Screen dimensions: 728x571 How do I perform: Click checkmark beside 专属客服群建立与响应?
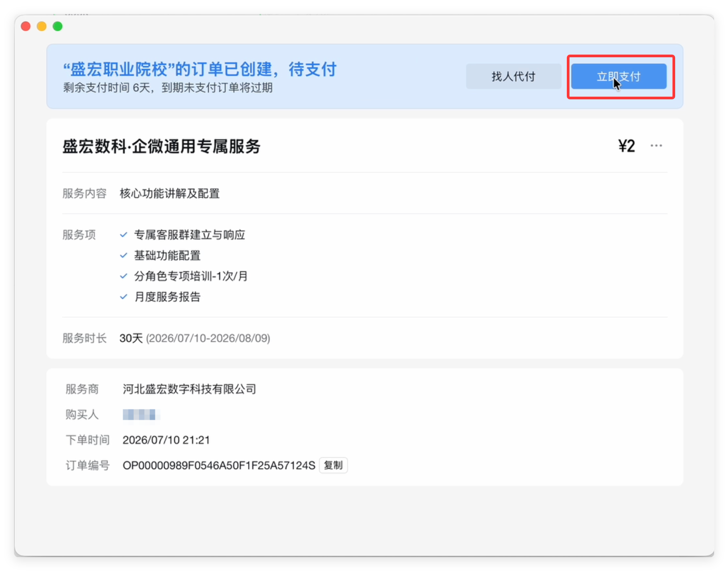coord(124,235)
